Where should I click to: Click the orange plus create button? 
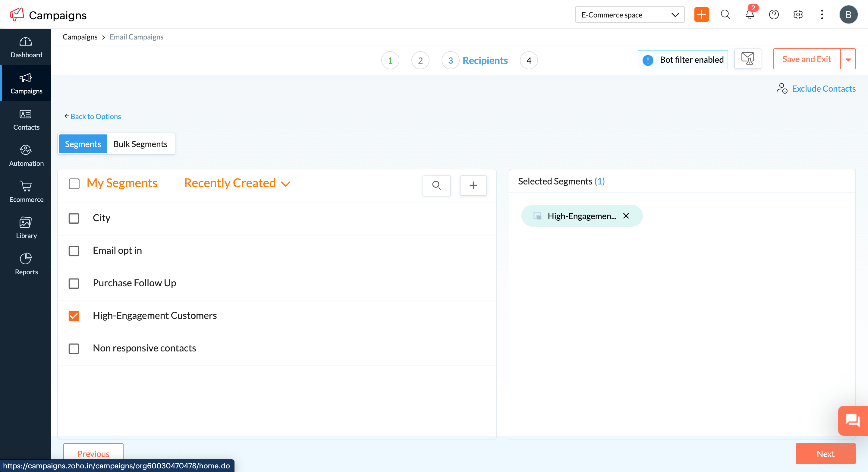[x=701, y=15]
